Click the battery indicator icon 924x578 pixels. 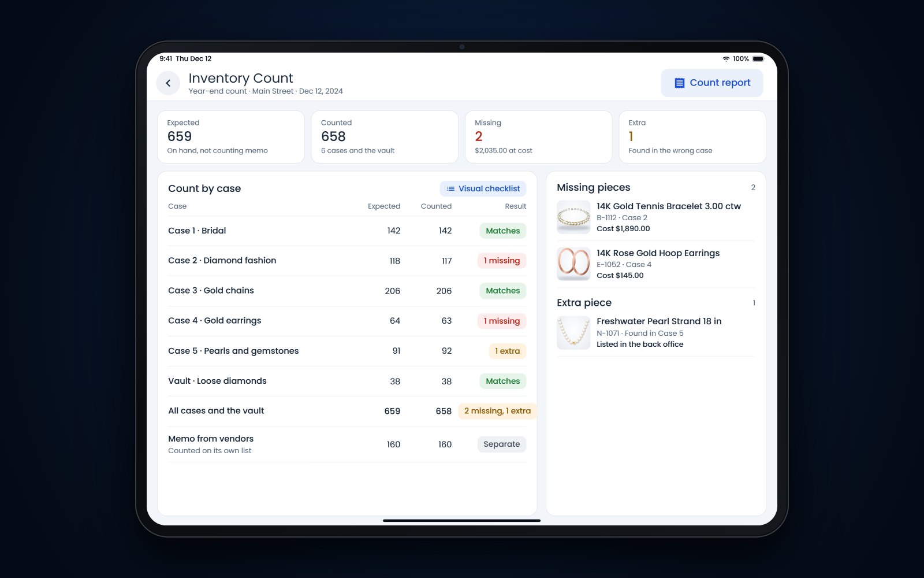click(x=758, y=59)
